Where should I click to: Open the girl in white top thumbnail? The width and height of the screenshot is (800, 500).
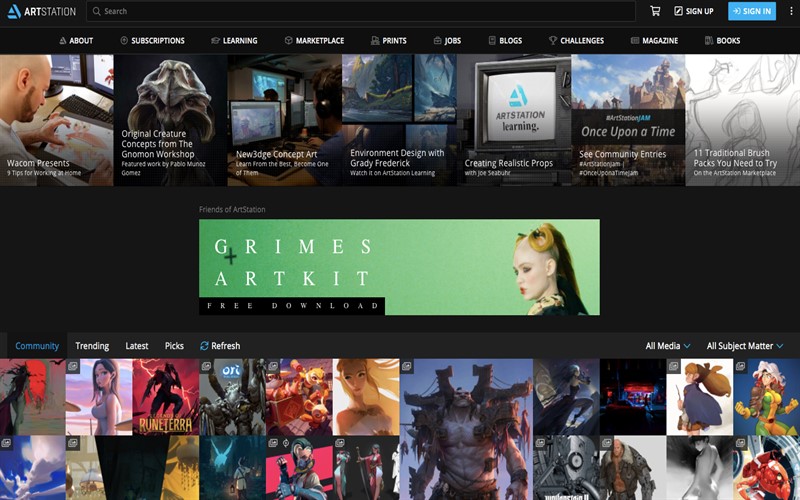[x=99, y=397]
